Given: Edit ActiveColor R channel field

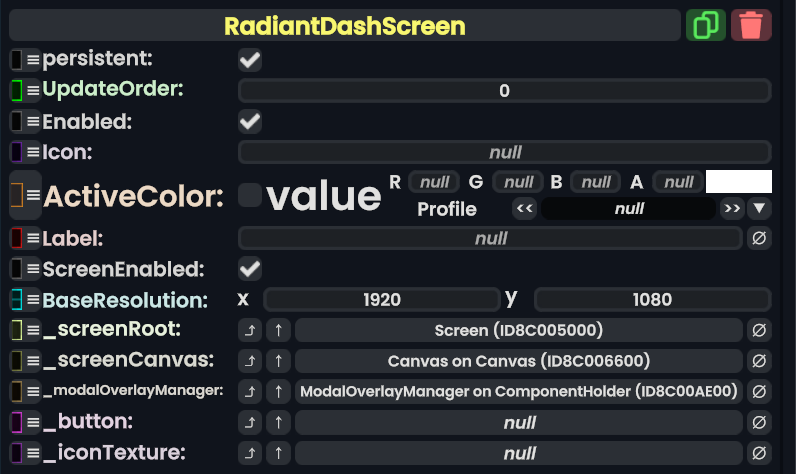Looking at the screenshot, I should pos(434,182).
